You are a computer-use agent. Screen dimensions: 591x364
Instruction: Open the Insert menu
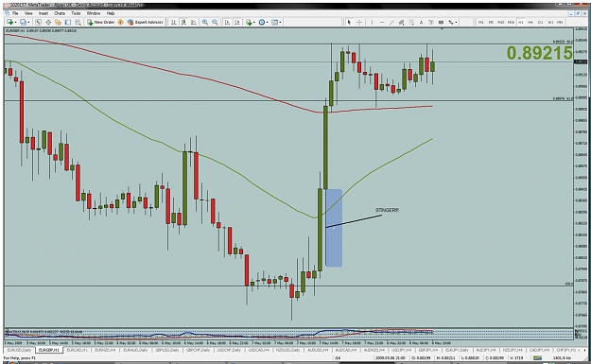[x=43, y=13]
